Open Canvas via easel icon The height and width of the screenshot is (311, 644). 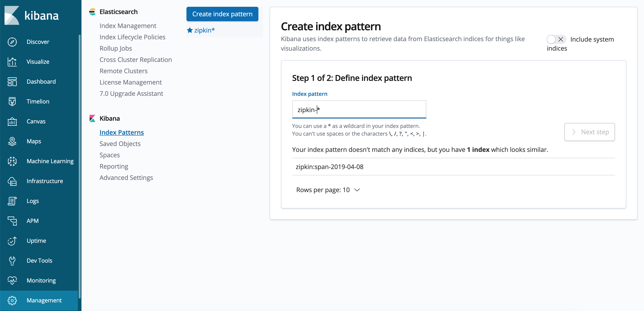tap(12, 121)
